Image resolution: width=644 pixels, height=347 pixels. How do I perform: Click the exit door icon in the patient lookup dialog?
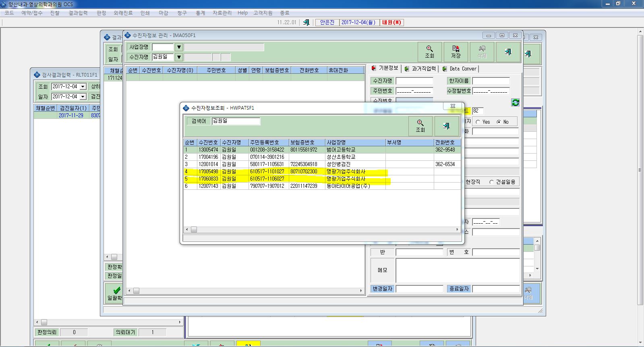coord(447,126)
